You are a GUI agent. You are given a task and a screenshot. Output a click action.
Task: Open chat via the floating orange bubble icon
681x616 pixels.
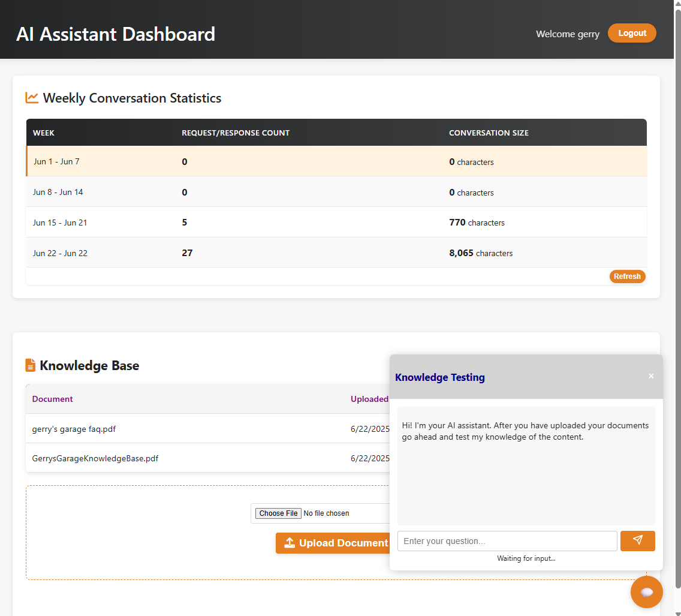coord(647,592)
